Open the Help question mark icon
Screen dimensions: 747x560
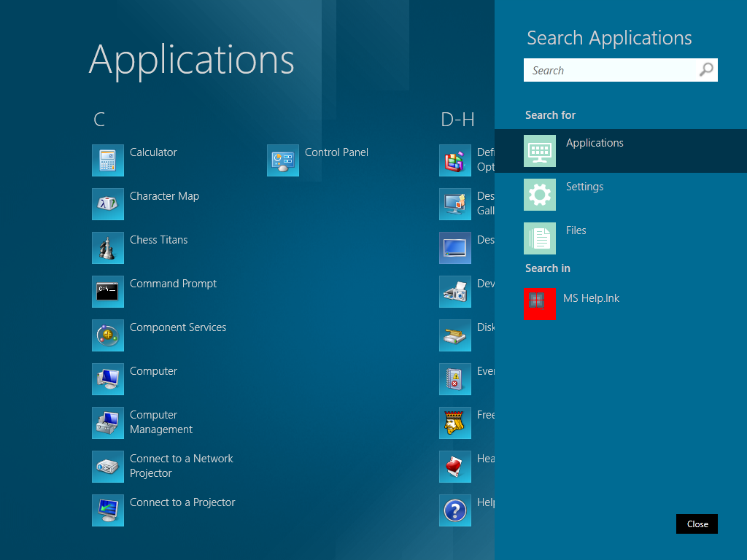[x=455, y=511]
